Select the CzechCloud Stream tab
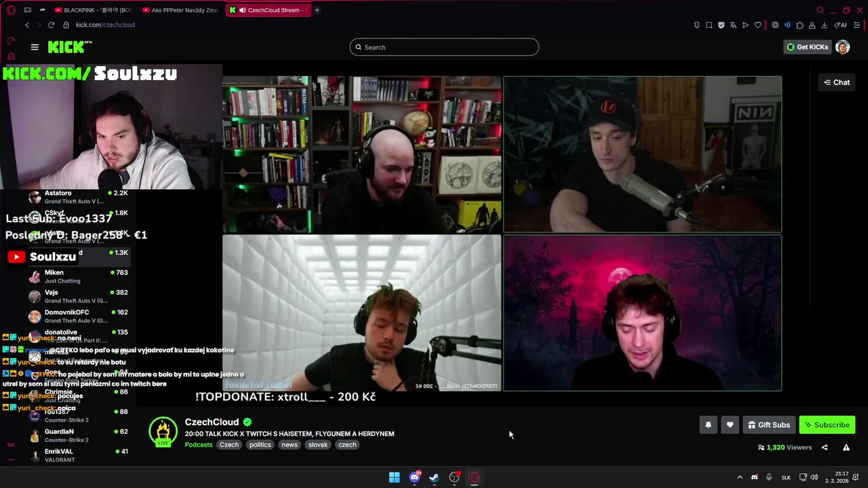The height and width of the screenshot is (488, 868). click(x=269, y=10)
